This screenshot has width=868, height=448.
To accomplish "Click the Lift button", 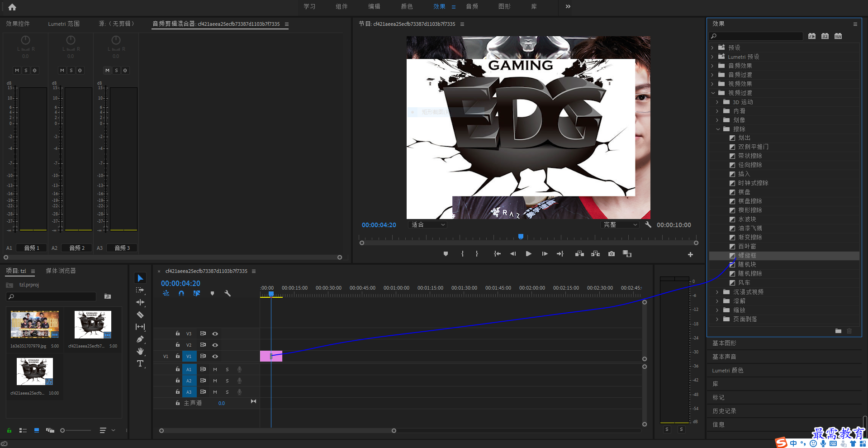I will pyautogui.click(x=579, y=254).
